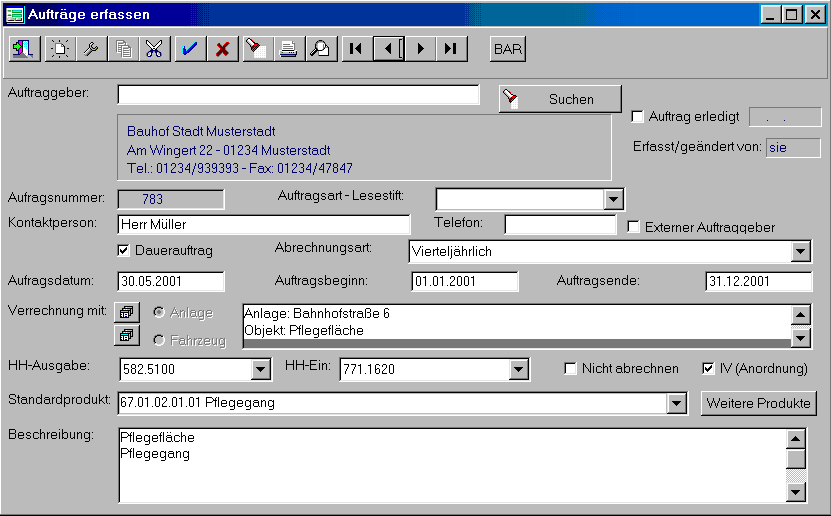Go to the last record
This screenshot has height=516, width=831.
coord(451,49)
